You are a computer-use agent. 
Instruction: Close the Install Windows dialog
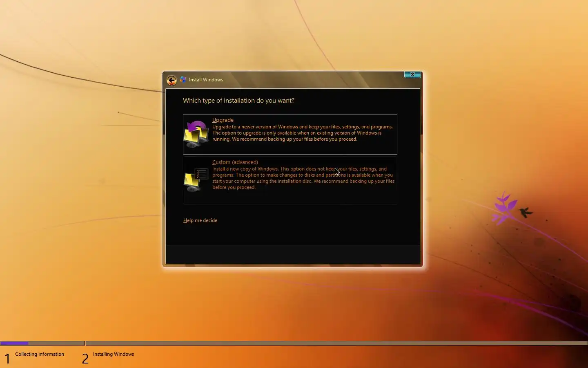point(412,74)
